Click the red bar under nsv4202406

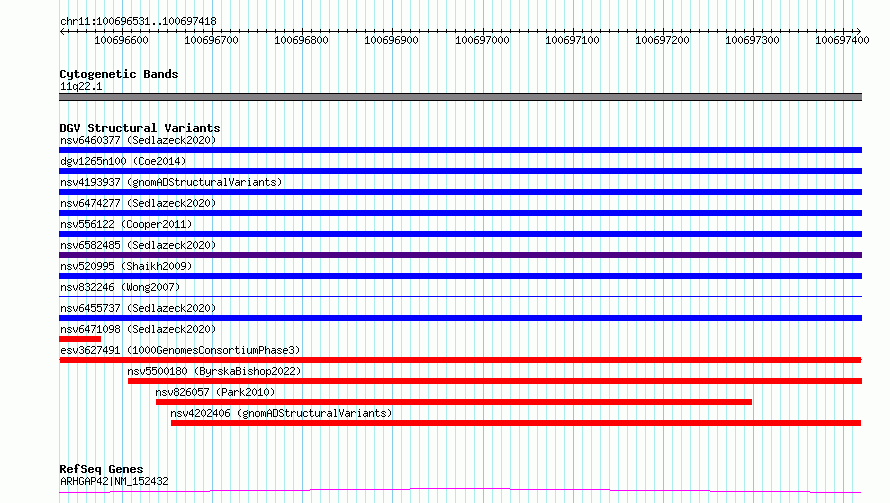[x=516, y=423]
